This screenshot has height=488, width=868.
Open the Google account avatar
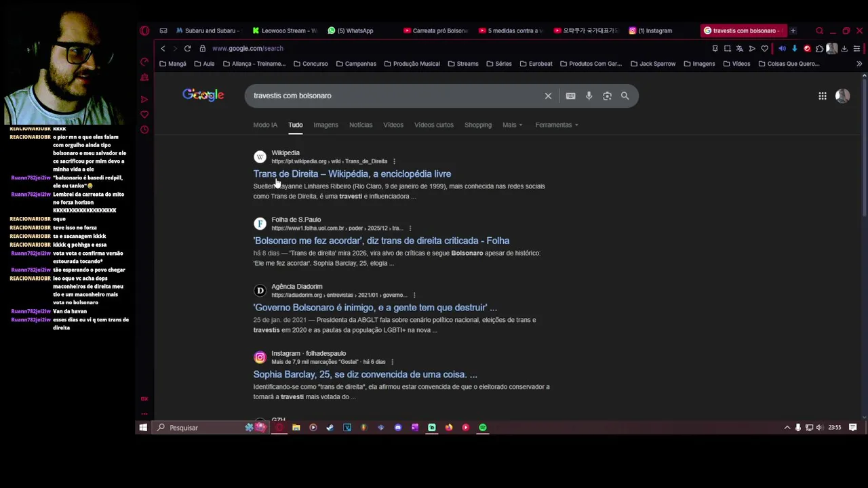pyautogui.click(x=843, y=96)
